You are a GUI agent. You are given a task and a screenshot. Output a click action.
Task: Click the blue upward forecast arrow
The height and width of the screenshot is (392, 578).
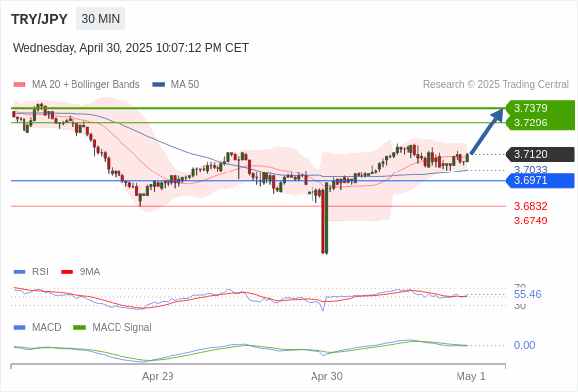(487, 131)
